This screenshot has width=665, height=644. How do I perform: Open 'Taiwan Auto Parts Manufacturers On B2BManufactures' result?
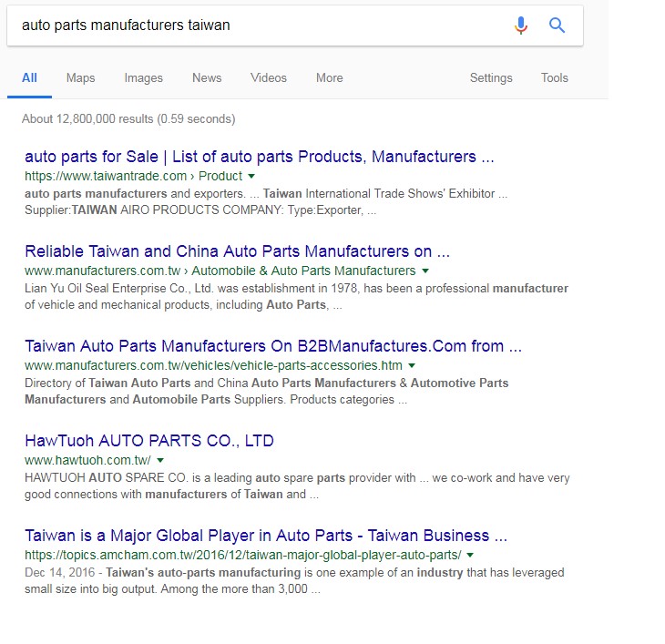[x=273, y=346]
